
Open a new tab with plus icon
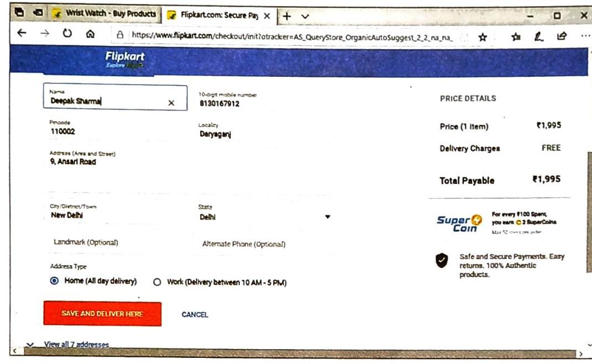287,16
